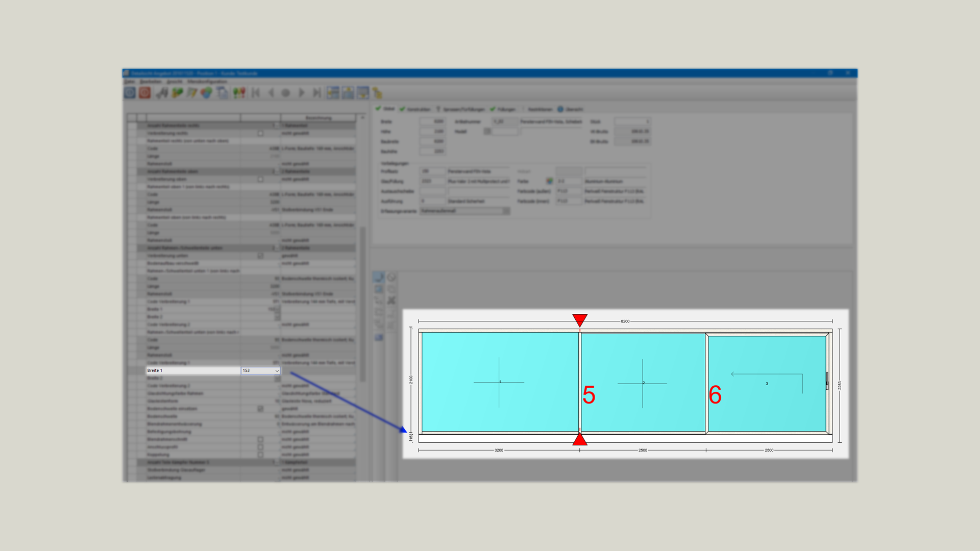Open the Bearbeiten menu
This screenshot has height=551, width=980.
pyautogui.click(x=151, y=82)
